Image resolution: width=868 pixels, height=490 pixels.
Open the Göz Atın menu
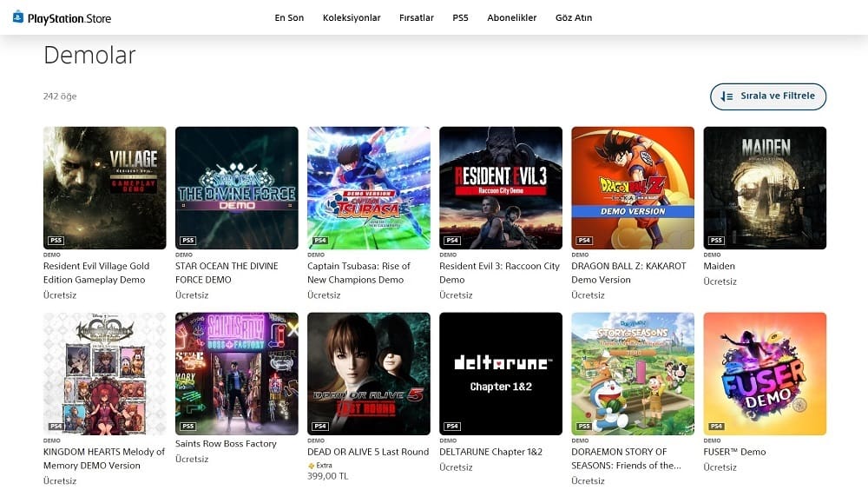point(574,17)
